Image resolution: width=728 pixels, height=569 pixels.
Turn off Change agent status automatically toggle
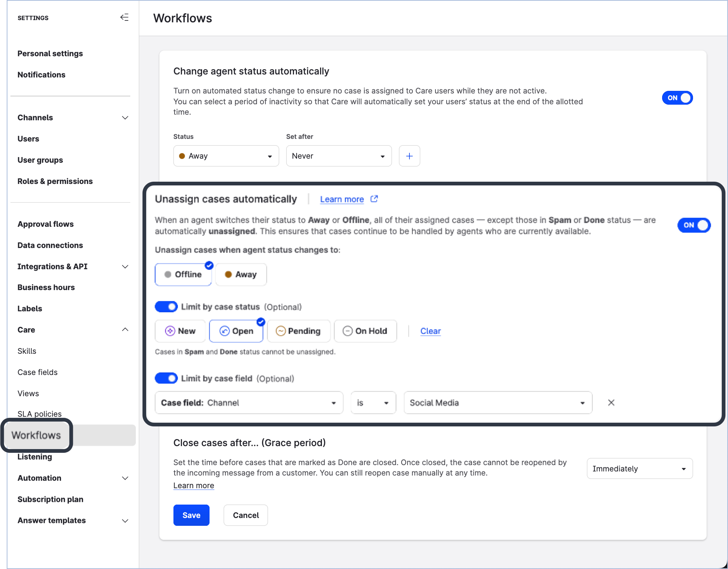pyautogui.click(x=677, y=98)
